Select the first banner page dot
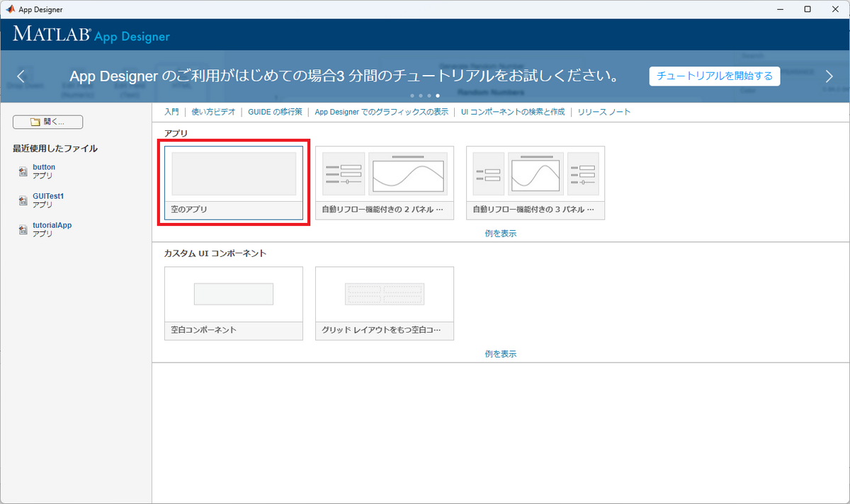The image size is (850, 504). point(412,95)
